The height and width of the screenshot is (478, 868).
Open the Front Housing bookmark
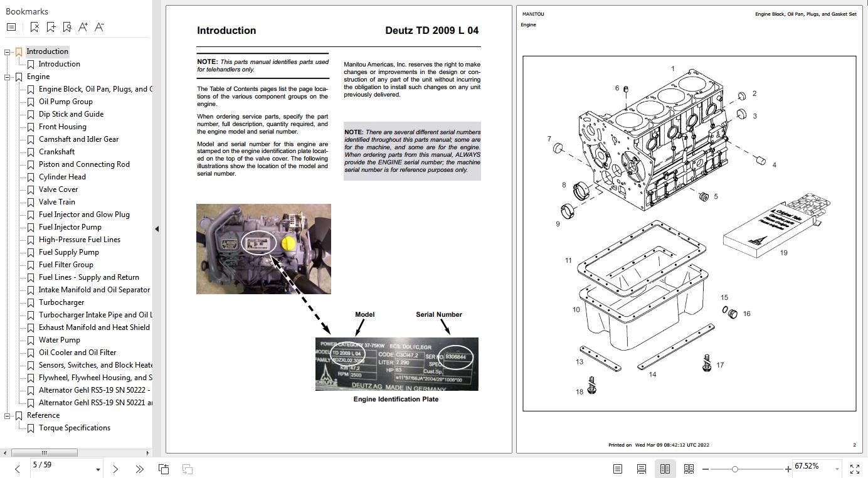(62, 127)
